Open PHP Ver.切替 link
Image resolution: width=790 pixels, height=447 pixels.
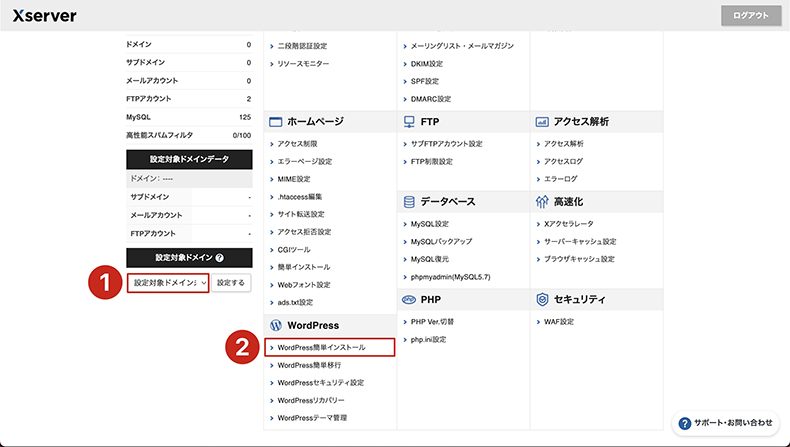click(x=432, y=322)
